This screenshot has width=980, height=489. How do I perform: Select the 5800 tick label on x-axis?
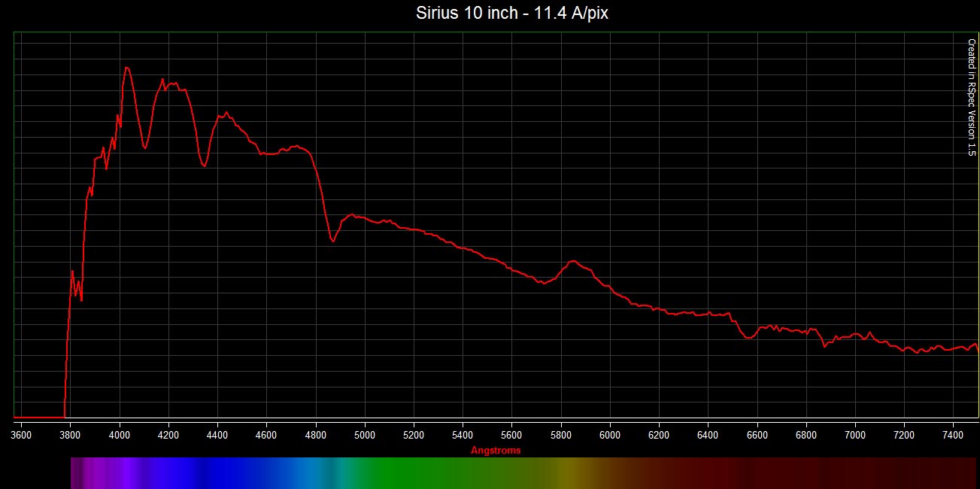click(x=560, y=435)
